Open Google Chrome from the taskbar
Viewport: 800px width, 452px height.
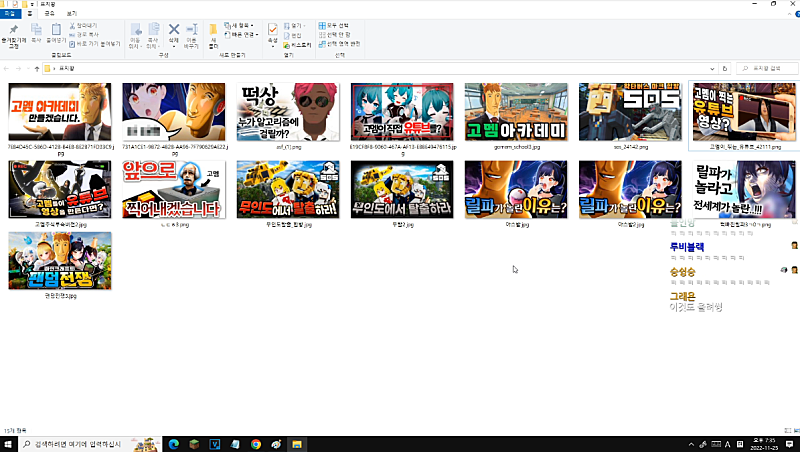pos(255,443)
